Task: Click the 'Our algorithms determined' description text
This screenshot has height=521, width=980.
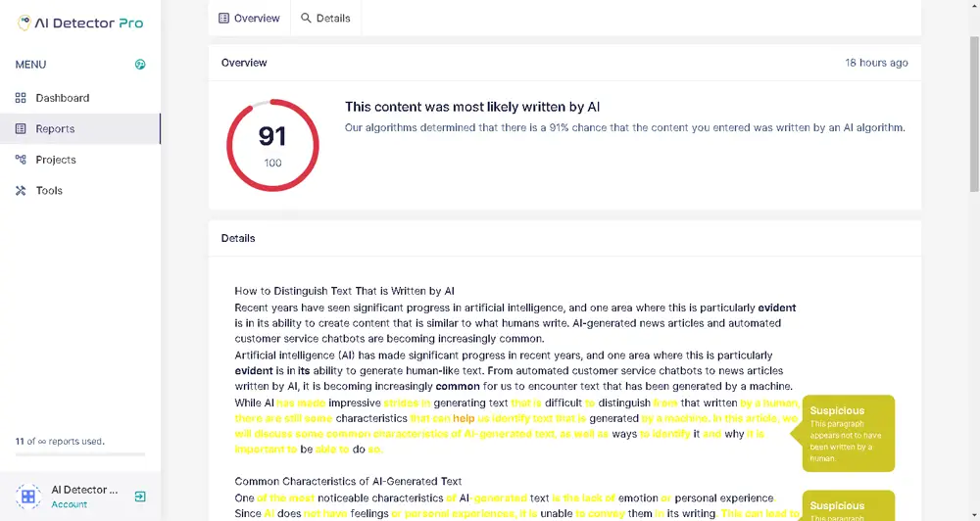Action: (x=625, y=127)
